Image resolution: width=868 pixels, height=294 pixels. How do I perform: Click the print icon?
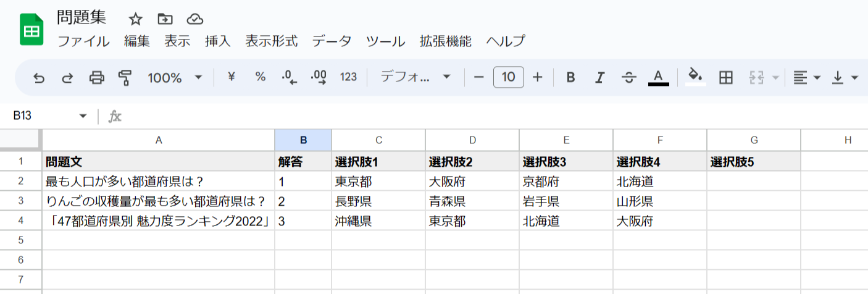[x=97, y=78]
